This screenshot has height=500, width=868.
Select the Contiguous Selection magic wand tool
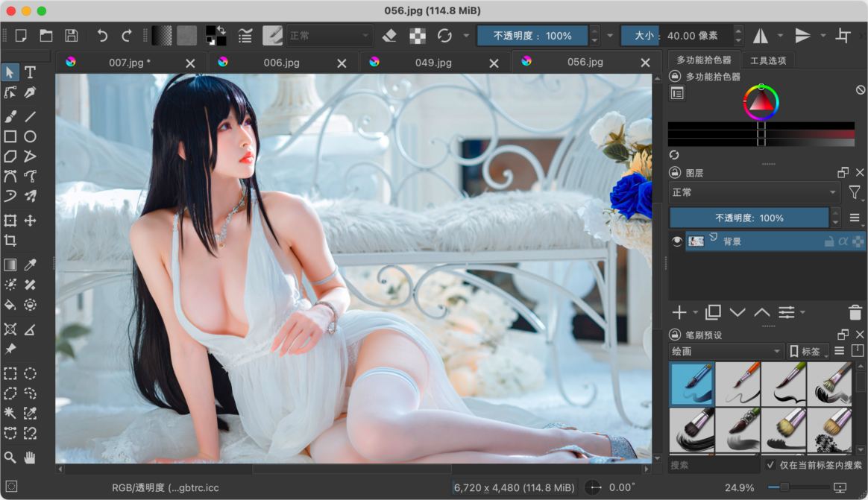pos(10,413)
